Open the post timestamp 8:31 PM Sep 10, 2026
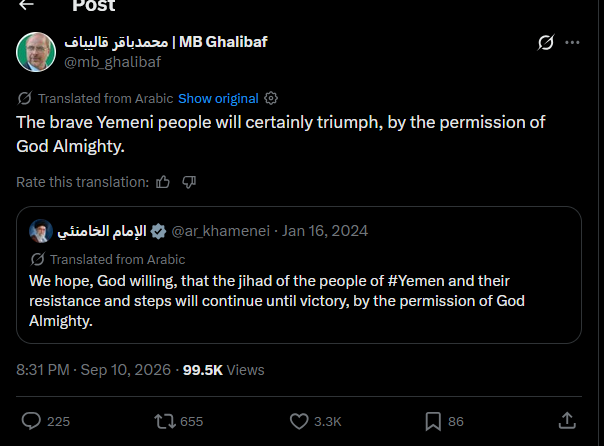Viewport: 604px width, 446px height. [93, 370]
